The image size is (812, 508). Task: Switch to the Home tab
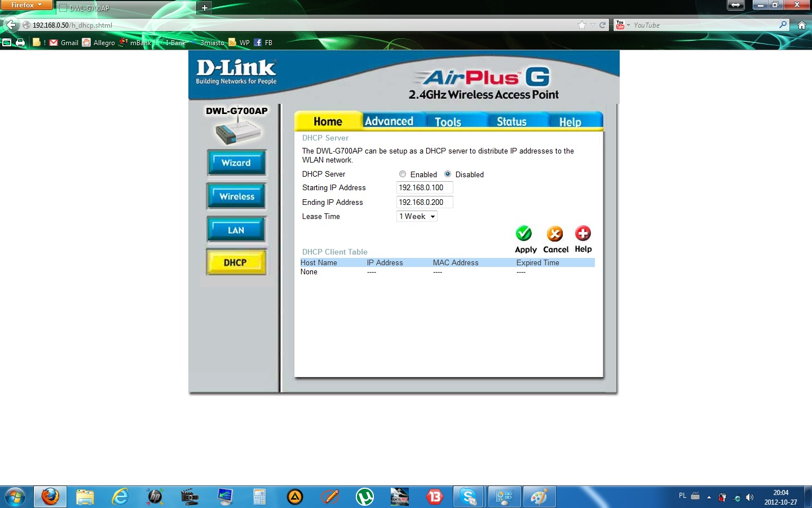point(328,121)
